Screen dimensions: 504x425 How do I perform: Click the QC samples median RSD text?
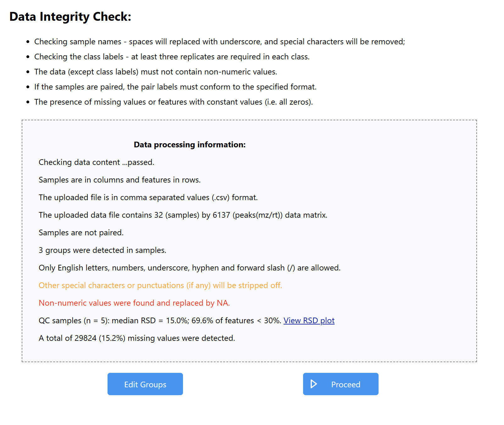[160, 320]
